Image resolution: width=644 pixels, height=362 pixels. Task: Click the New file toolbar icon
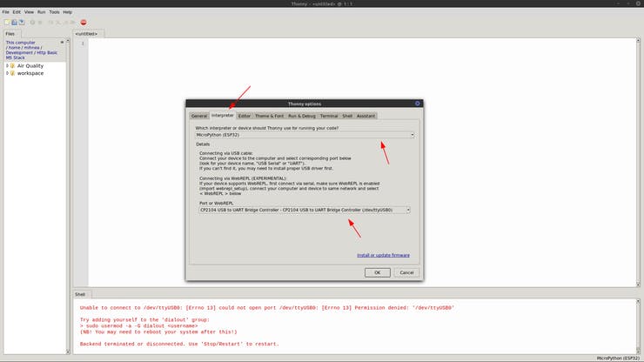7,22
